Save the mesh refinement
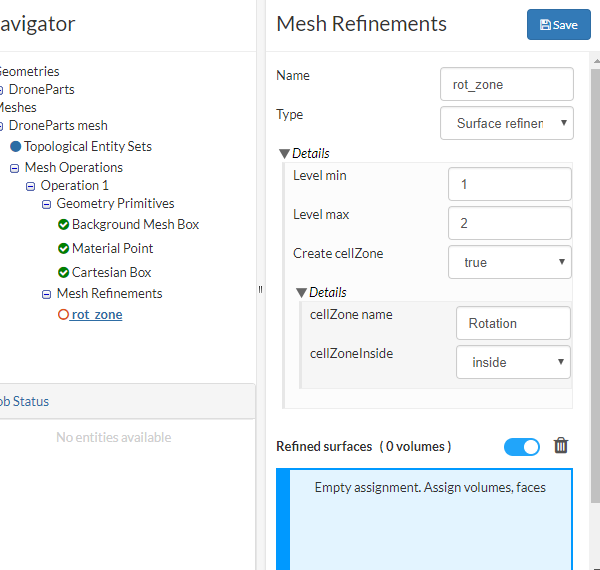This screenshot has height=570, width=600. pyautogui.click(x=558, y=25)
